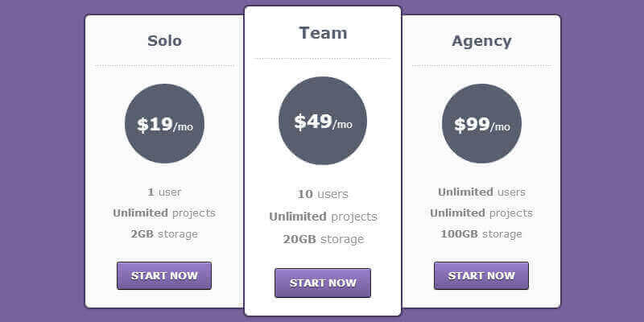This screenshot has width=644, height=322.
Task: Click the $99/mo price circle
Action: [x=481, y=124]
